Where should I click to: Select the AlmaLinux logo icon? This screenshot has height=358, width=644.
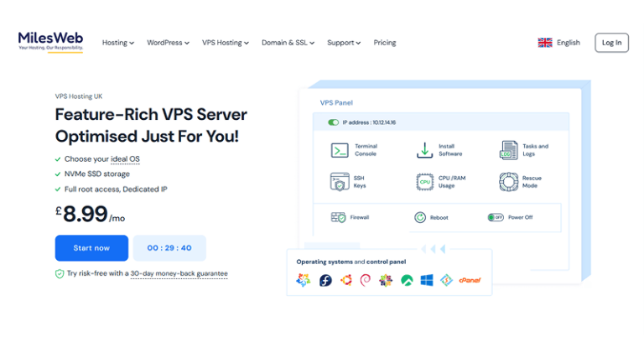pos(303,280)
